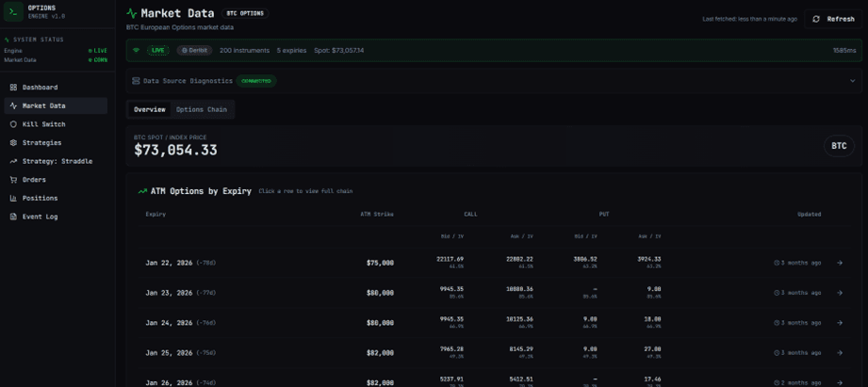
Task: Click call bid 22117.69
Action: [450, 259]
